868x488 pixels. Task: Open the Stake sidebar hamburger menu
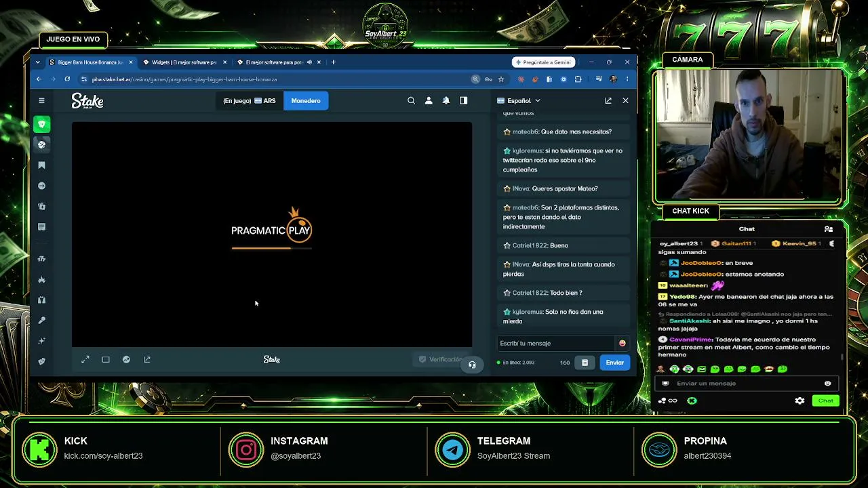click(41, 100)
